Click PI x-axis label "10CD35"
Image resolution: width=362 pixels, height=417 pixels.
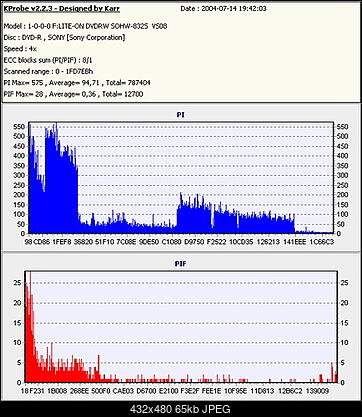(241, 242)
